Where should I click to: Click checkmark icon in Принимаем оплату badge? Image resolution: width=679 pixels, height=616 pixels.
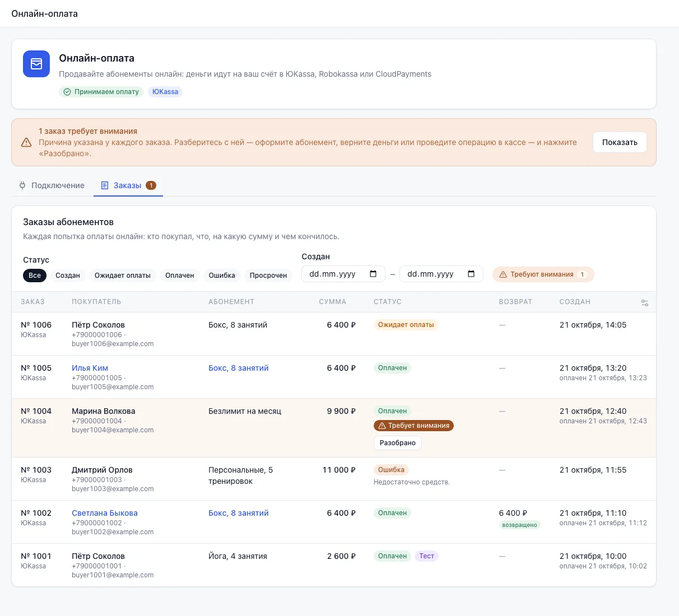(67, 92)
